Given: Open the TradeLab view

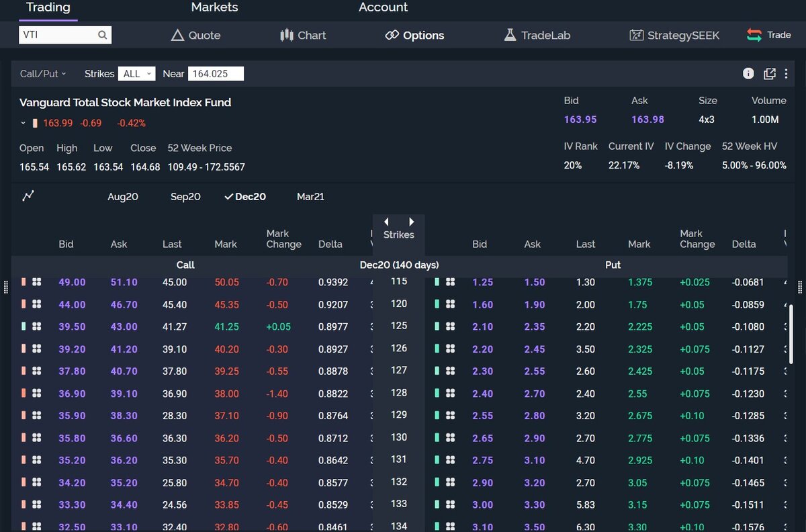Looking at the screenshot, I should click(537, 35).
